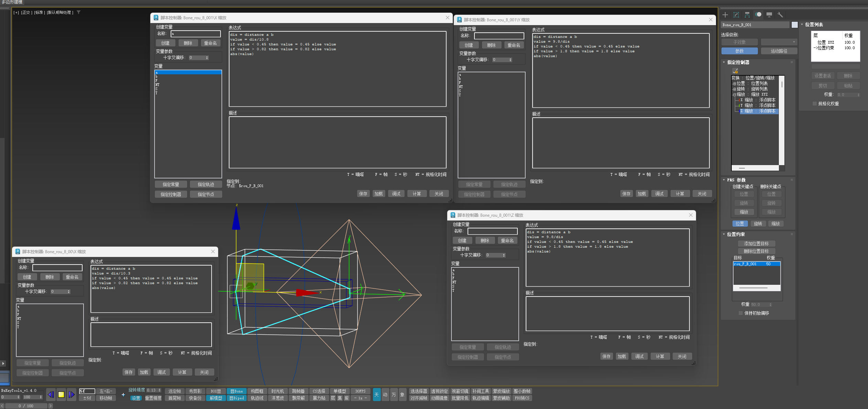Click 保存 in the Y 缩放 script window
This screenshot has height=409, width=868.
pyautogui.click(x=626, y=194)
